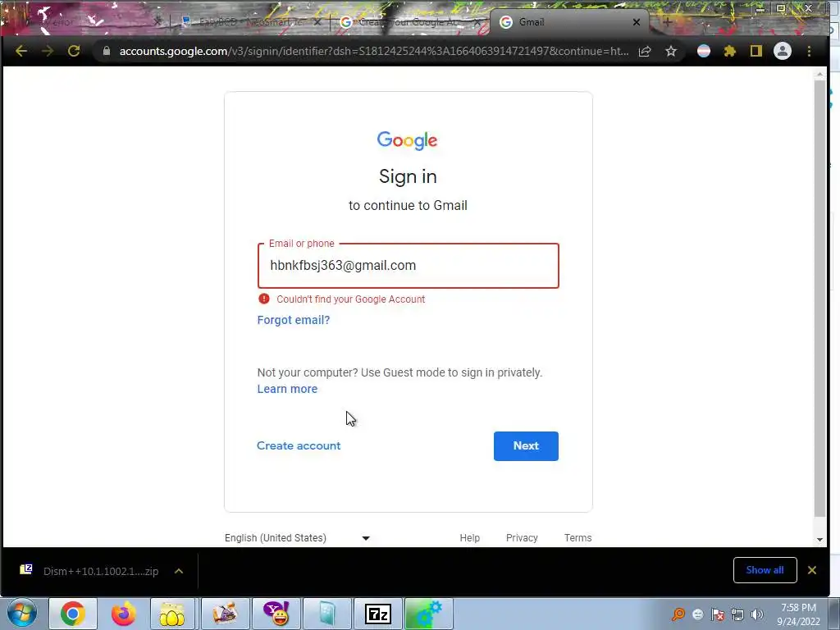Switch to the EasyBCD NeoSmart tab
This screenshot has width=840, height=630.
click(250, 22)
